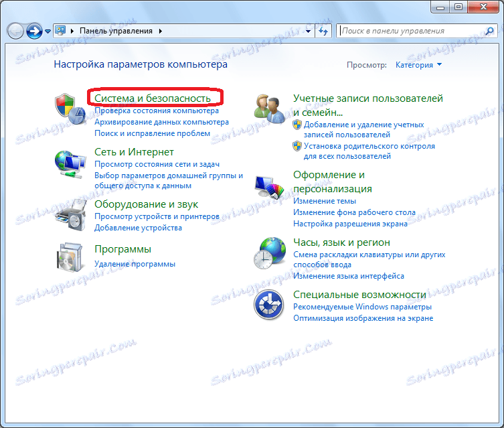Open the Hardware and Sound printer icon
504x428 pixels.
point(71,214)
